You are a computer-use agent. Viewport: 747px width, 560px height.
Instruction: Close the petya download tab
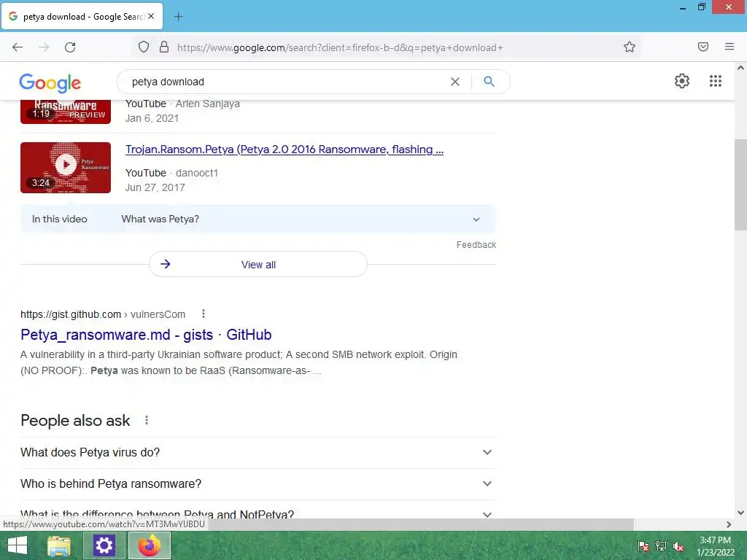[x=151, y=16]
